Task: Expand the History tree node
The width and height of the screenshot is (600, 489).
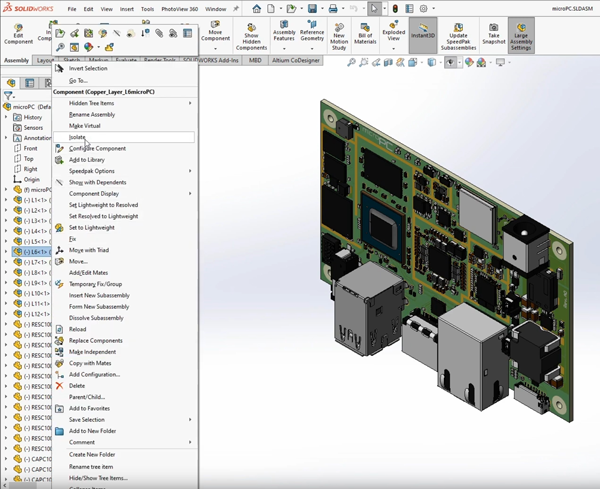Action: [x=6, y=117]
